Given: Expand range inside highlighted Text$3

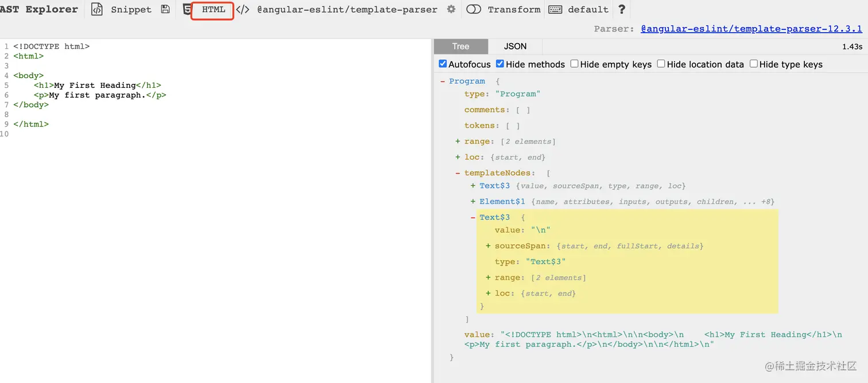Looking at the screenshot, I should [x=488, y=277].
